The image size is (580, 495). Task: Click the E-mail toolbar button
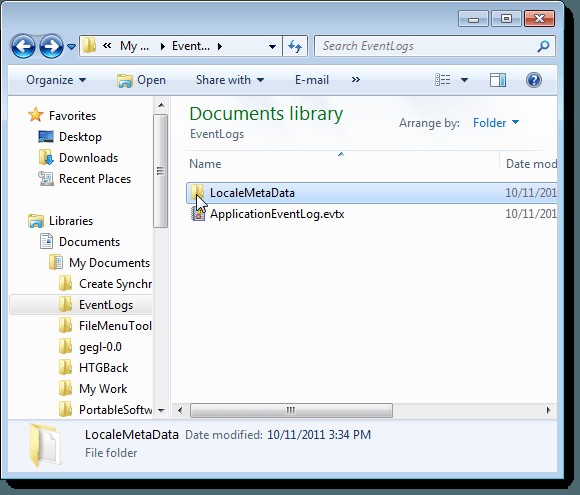(x=311, y=80)
